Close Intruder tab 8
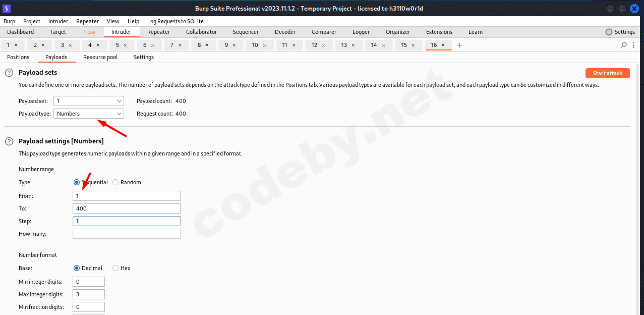This screenshot has width=644, height=315. click(x=207, y=45)
